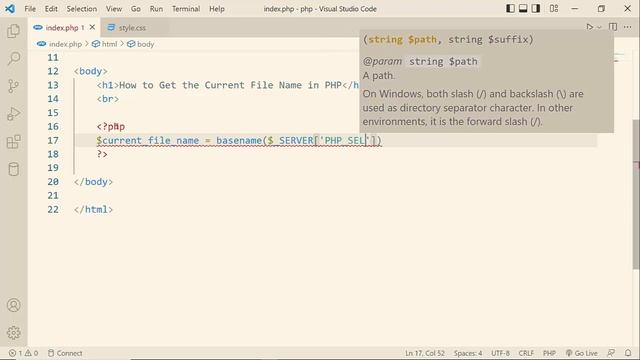
Task: Open the Database view in activity bar
Action: [x=13, y=169]
